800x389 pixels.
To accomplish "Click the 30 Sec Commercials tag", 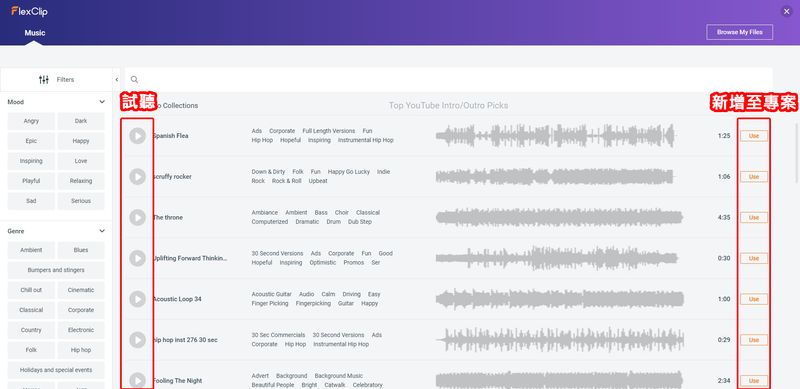I will (x=278, y=335).
